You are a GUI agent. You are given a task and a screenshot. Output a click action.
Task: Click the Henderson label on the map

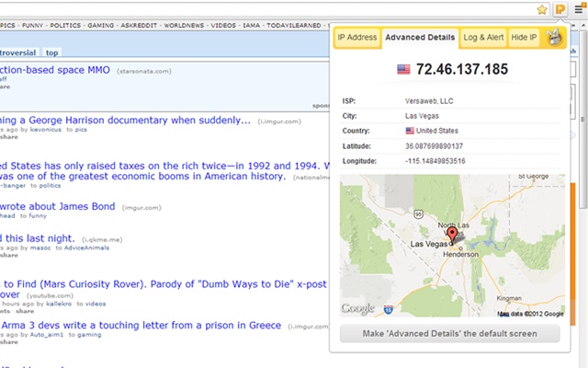click(460, 254)
